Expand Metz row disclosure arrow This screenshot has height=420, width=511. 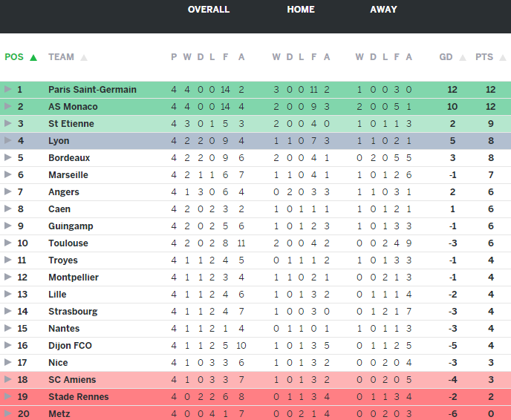point(8,414)
